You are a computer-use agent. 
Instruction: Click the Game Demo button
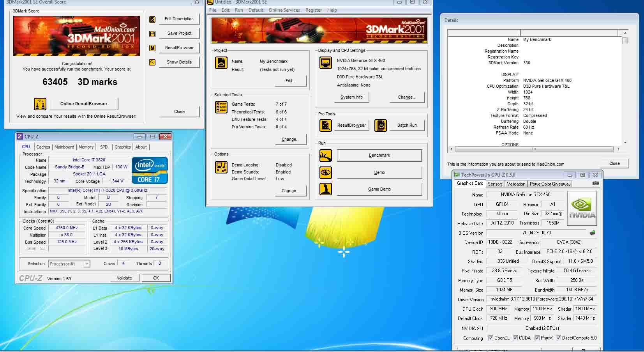[379, 189]
